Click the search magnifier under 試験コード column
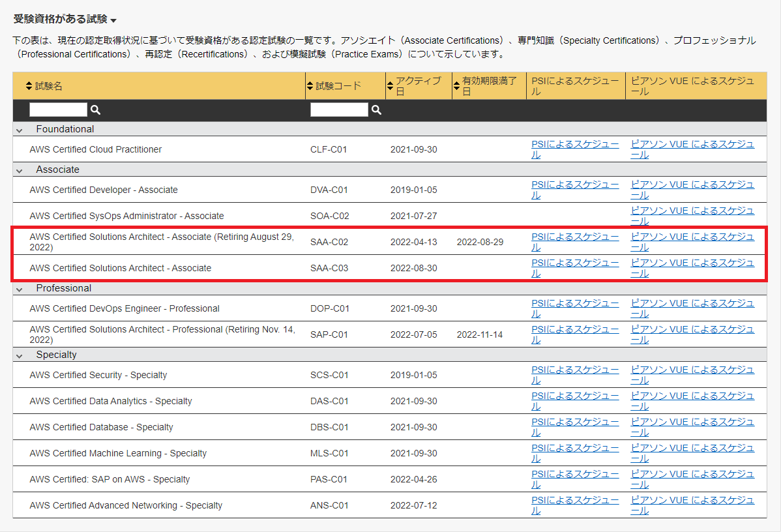 pos(377,110)
